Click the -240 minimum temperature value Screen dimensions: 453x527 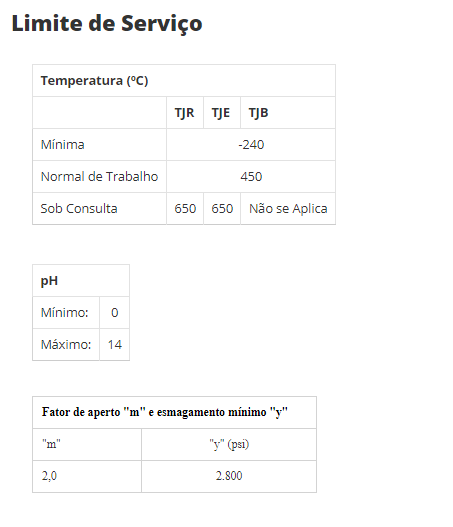251,145
